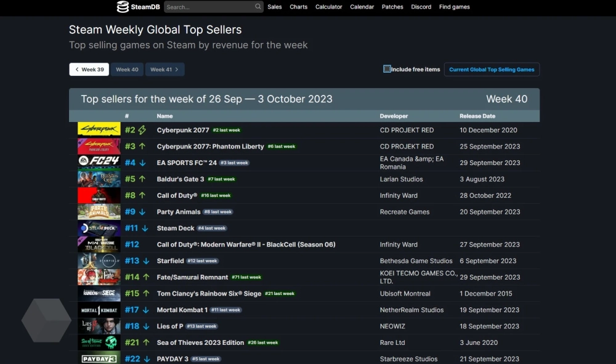Click the EA Sports FC 24 logo image
The width and height of the screenshot is (616, 364).
tap(99, 163)
